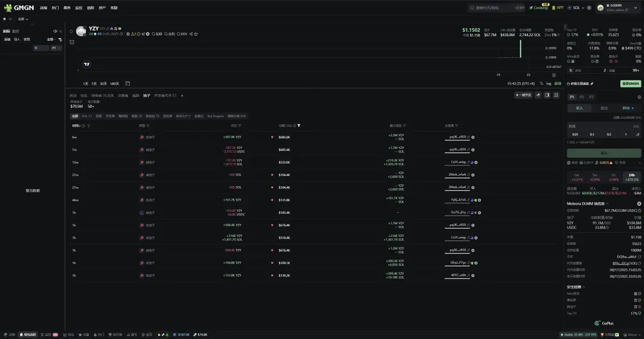The width and height of the screenshot is (644, 339).
Task: Edit remark for trader 4P37...aiXn
Action: tap(469, 275)
